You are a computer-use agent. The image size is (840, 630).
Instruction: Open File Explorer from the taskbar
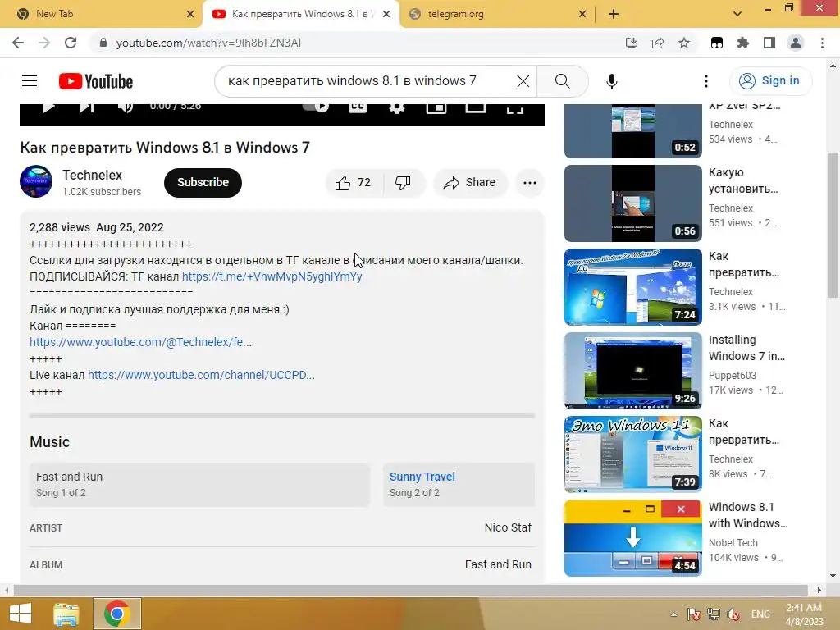66,614
